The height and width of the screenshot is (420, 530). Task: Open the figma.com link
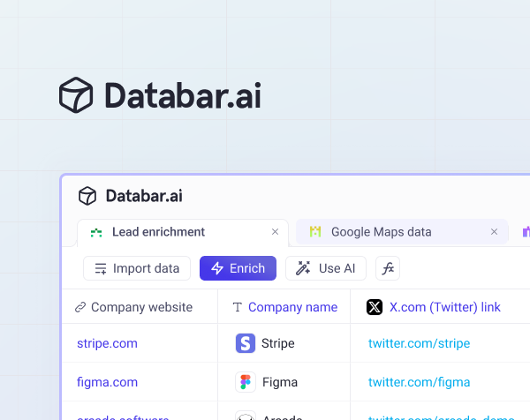(107, 382)
